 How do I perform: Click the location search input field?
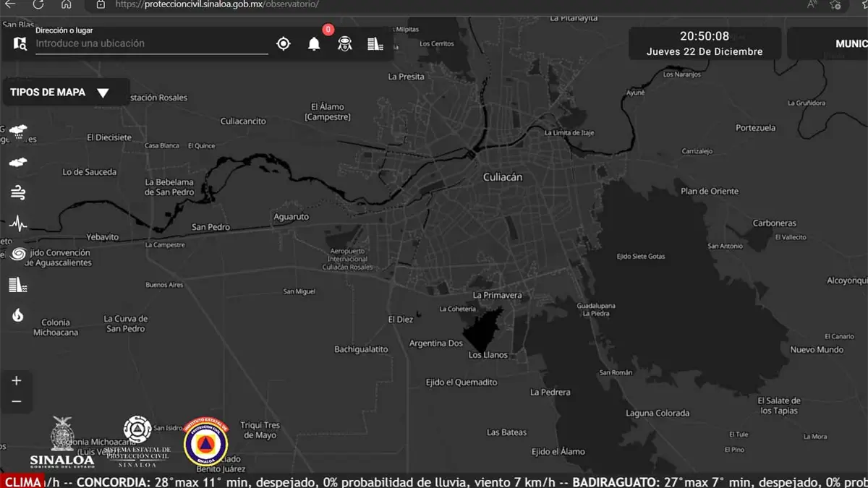152,43
